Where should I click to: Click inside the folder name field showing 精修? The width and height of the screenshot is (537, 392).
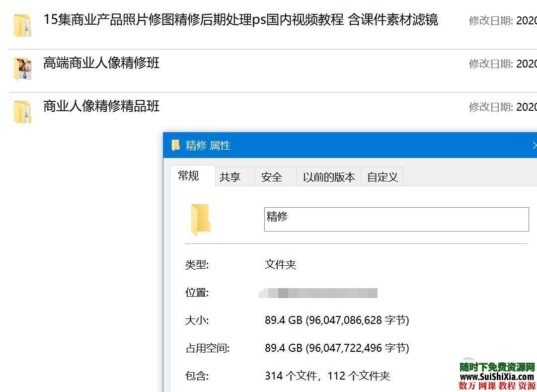[x=348, y=219]
